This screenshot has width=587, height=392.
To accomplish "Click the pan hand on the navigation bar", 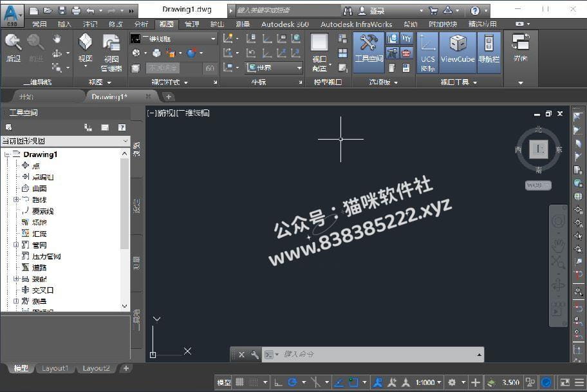I will 558,245.
